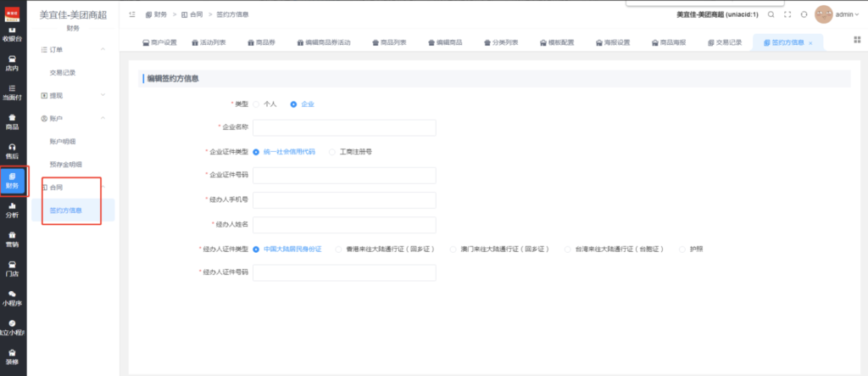The height and width of the screenshot is (376, 868).
Task: Select 台湾来往大陆通行证 radio option
Action: point(567,249)
